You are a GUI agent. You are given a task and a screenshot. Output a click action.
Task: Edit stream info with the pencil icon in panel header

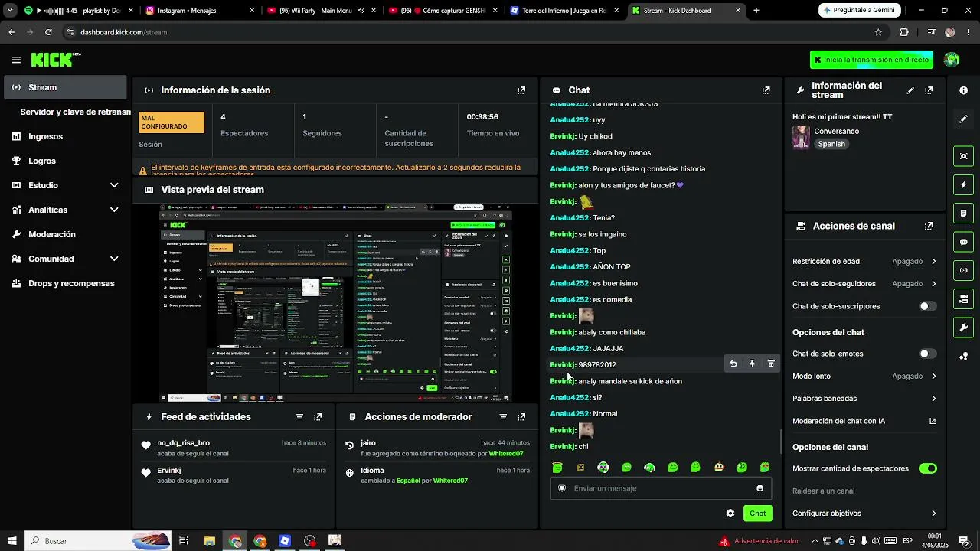pyautogui.click(x=910, y=90)
